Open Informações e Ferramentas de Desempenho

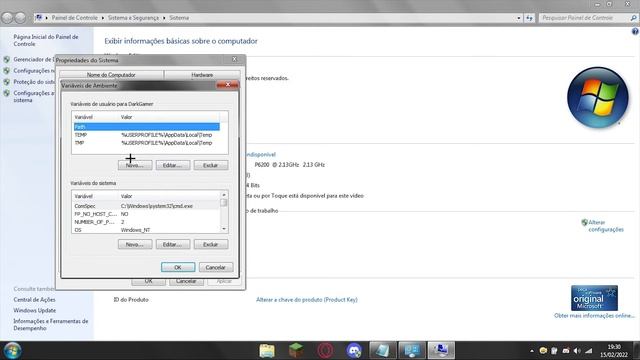pos(51,324)
